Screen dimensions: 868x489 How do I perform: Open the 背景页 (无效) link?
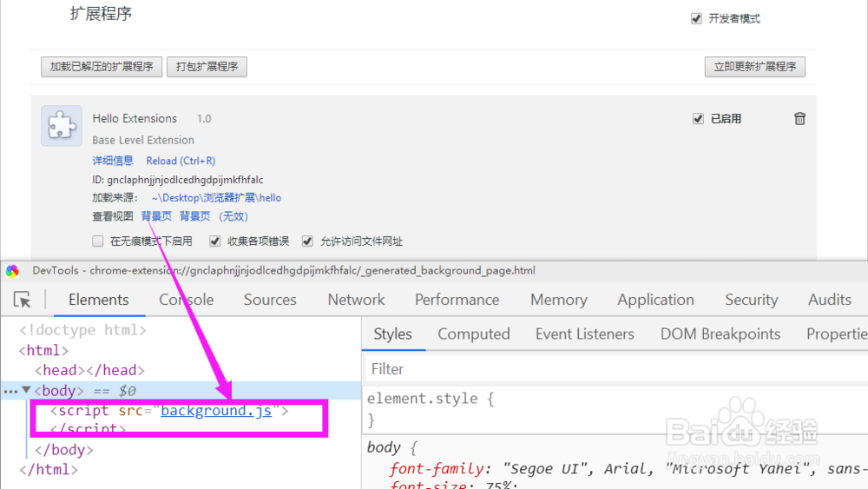(x=214, y=216)
